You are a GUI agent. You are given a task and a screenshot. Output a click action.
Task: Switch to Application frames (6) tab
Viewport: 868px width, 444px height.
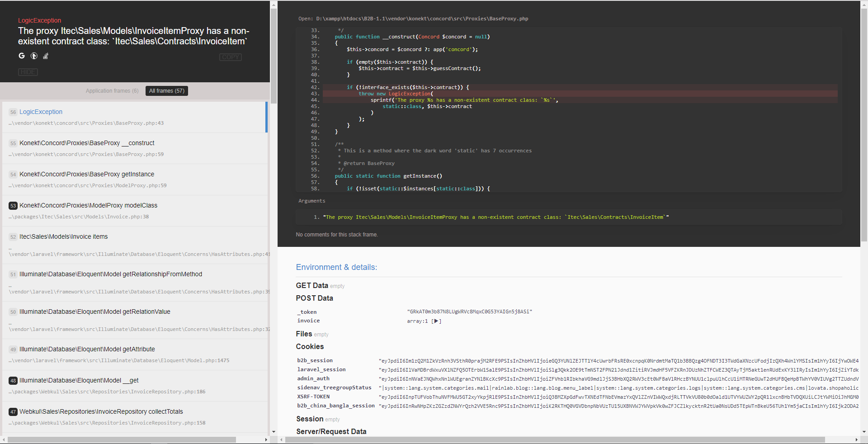coord(112,91)
